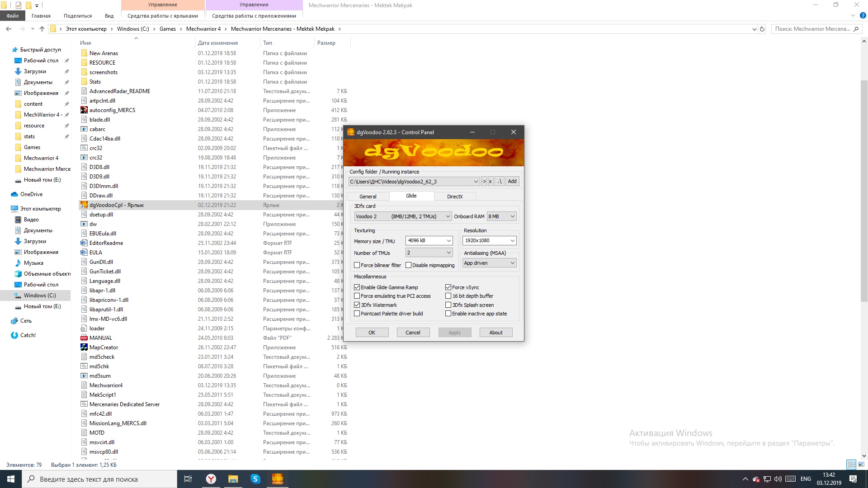Launch Skype from taskbar

[255, 479]
